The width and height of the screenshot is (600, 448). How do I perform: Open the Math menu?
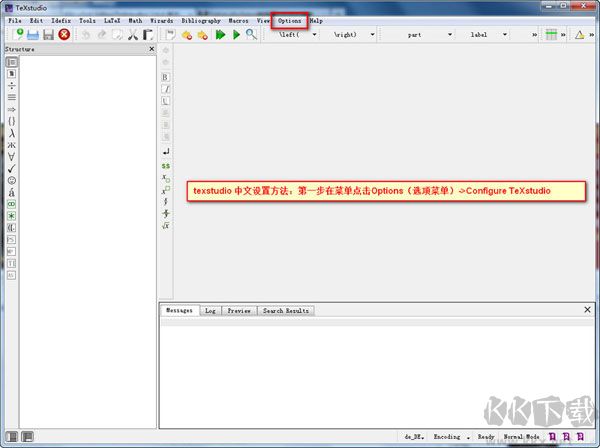coord(135,21)
